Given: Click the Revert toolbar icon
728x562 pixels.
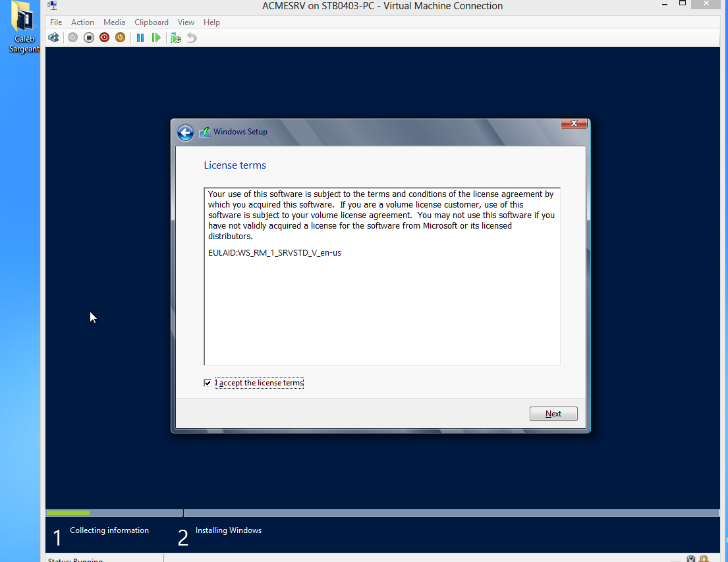Looking at the screenshot, I should (192, 38).
